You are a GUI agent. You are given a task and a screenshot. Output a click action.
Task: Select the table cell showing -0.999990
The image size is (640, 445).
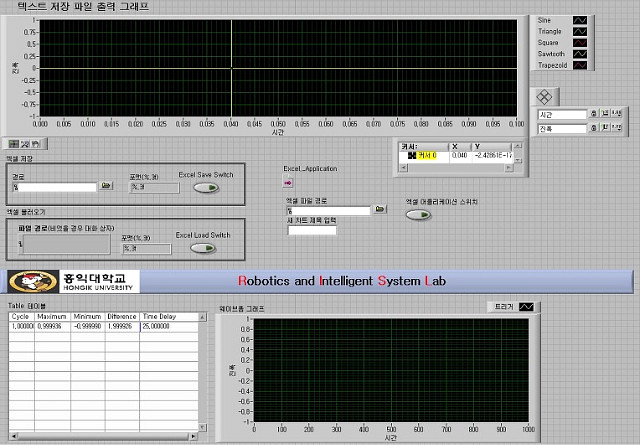(x=88, y=327)
